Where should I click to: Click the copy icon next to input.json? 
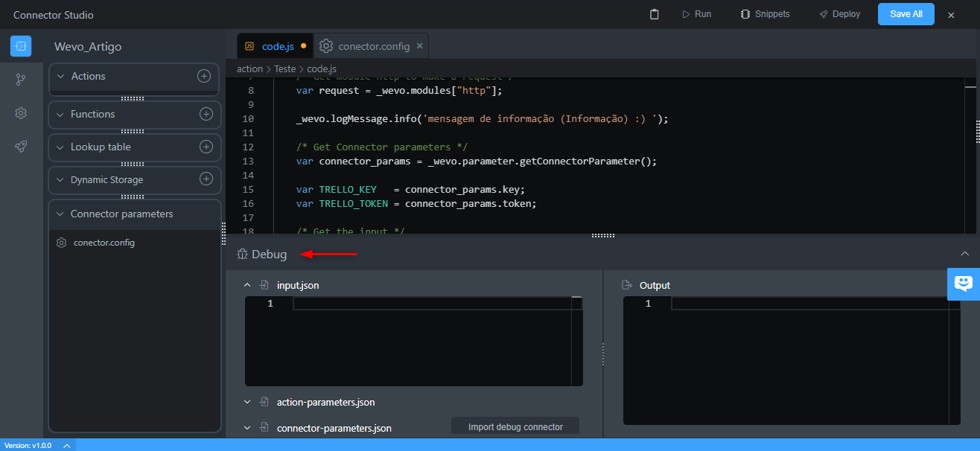point(264,285)
